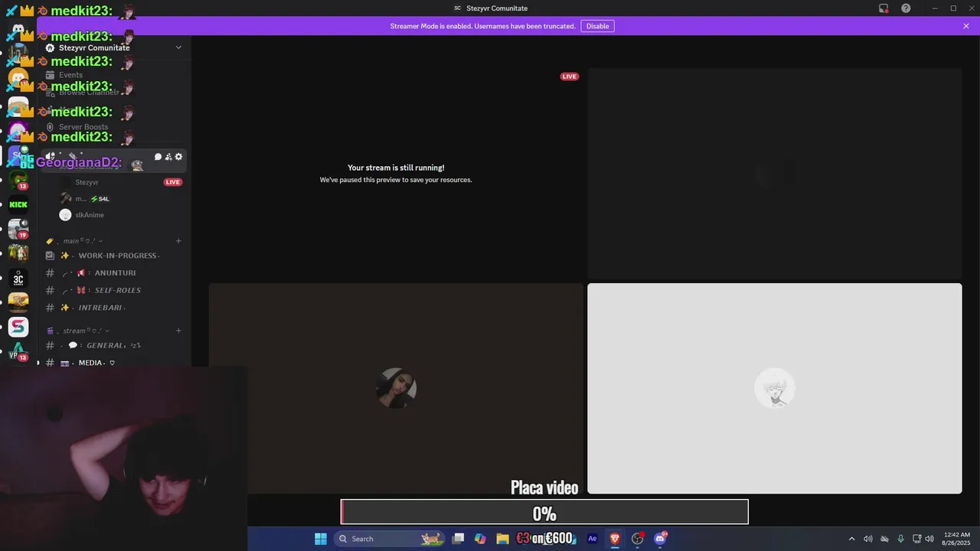Open the server icon below 3C Games
This screenshot has width=980, height=551.
[x=18, y=302]
